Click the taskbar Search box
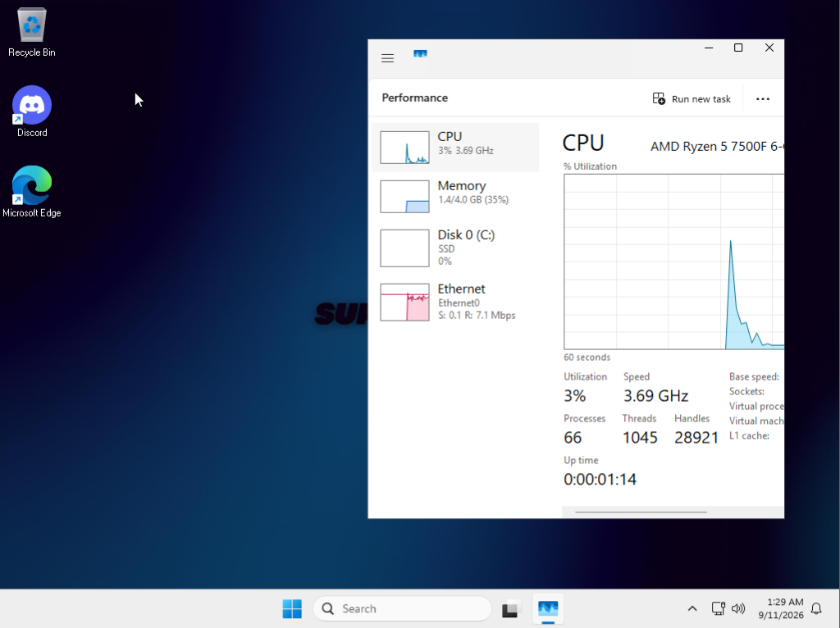 (402, 608)
